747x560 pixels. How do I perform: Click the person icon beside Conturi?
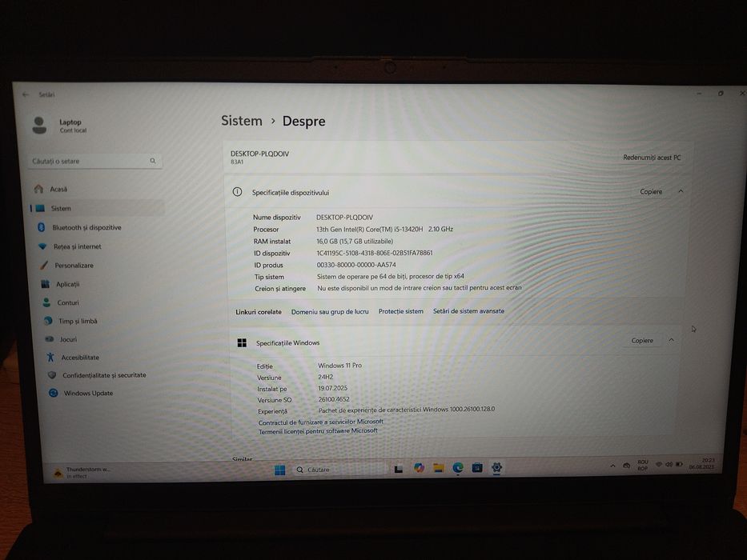46,302
